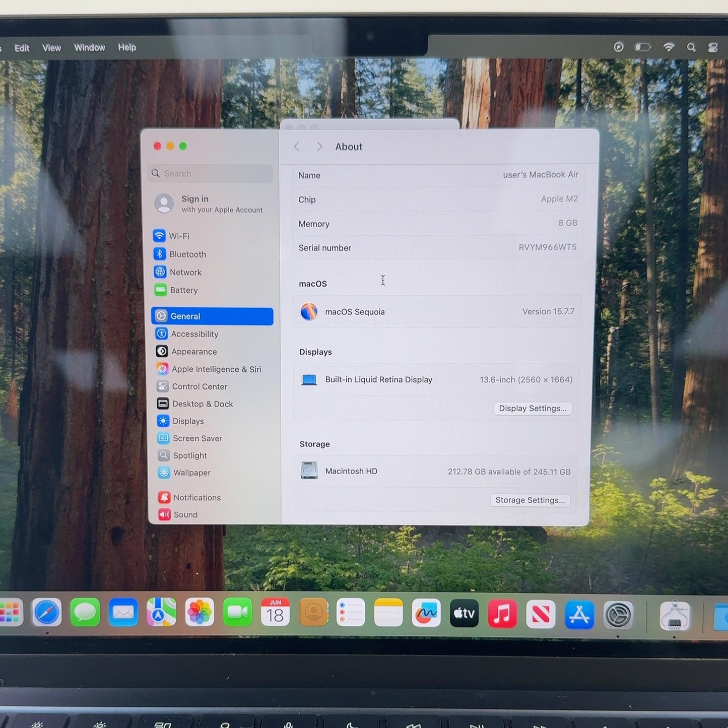The height and width of the screenshot is (728, 728).
Task: Click the Storage Settings... button
Action: (x=530, y=500)
